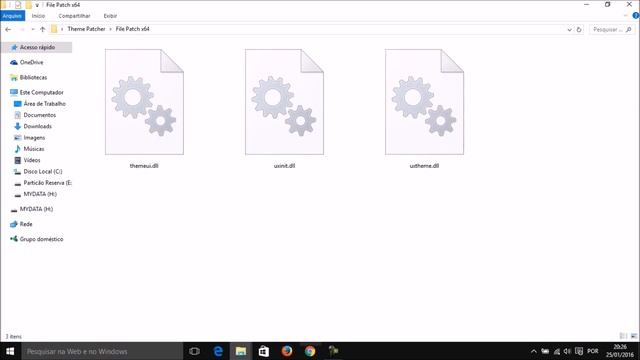Viewport: 640px width, 360px height.
Task: Click File Explorer taskbar icon
Action: click(x=241, y=351)
